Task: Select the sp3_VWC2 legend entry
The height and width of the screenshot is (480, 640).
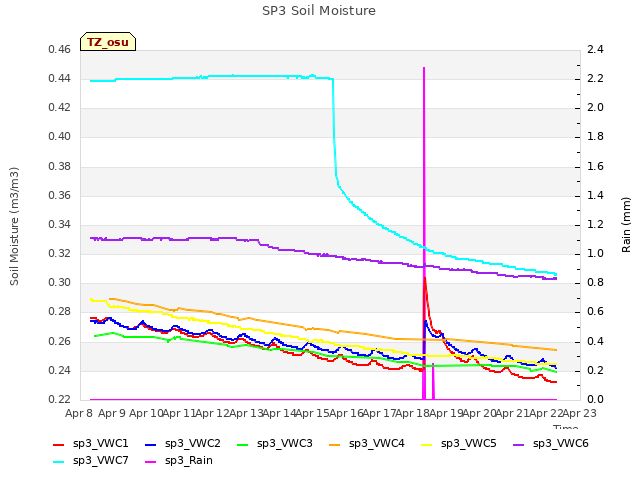Action: 183,444
